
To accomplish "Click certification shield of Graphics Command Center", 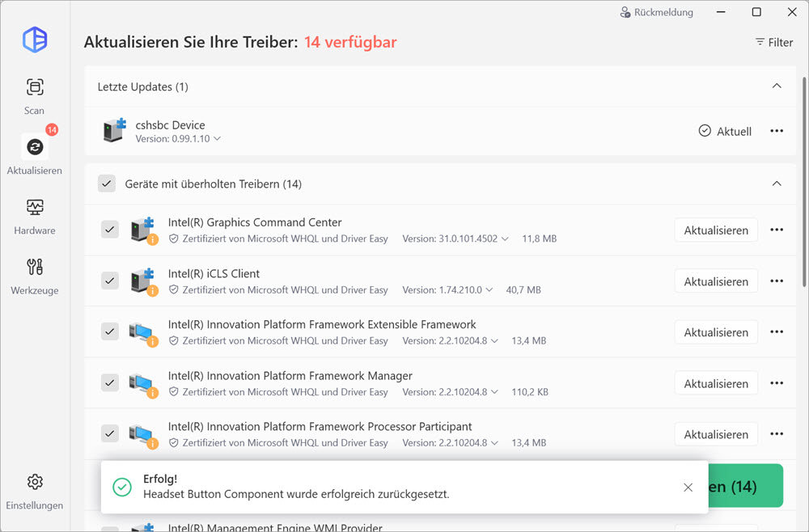I will pyautogui.click(x=174, y=239).
